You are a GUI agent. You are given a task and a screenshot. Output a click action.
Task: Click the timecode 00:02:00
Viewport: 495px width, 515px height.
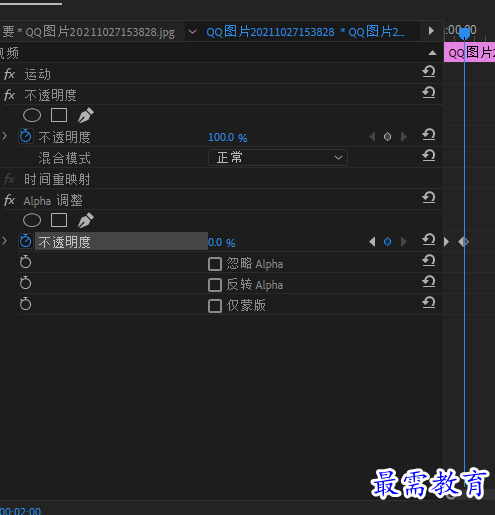point(21,511)
